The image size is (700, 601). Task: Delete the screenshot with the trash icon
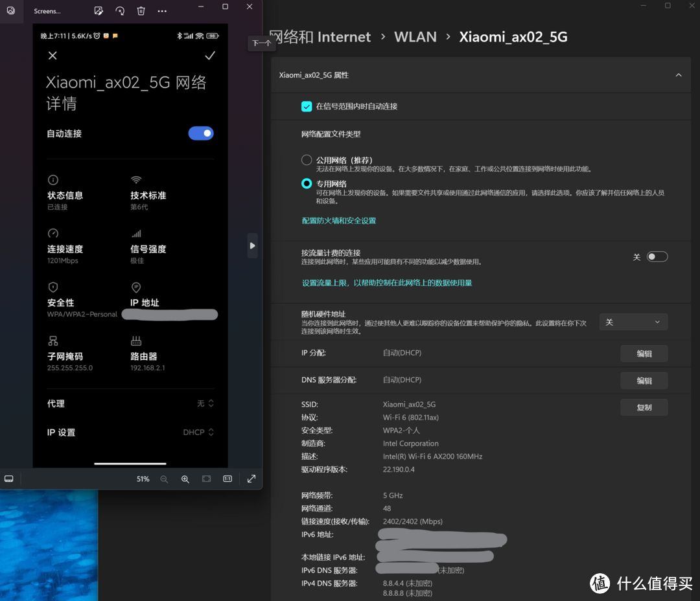coord(141,11)
